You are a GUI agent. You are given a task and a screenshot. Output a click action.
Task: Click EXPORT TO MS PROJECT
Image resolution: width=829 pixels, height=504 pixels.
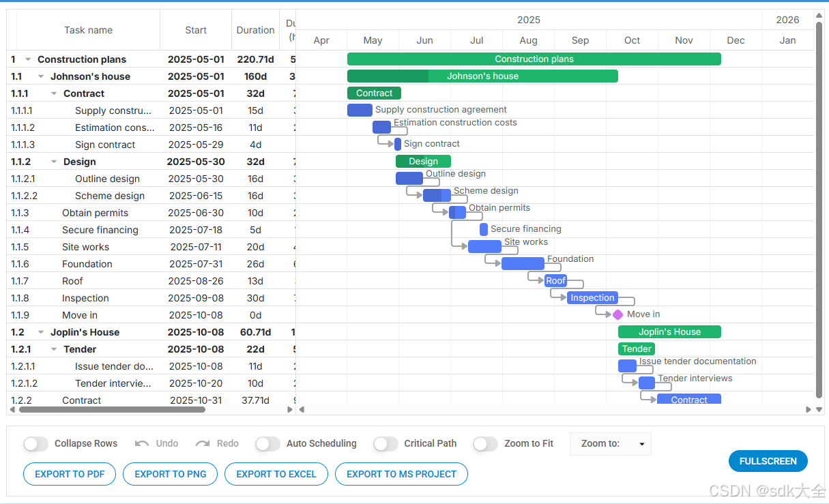(401, 474)
